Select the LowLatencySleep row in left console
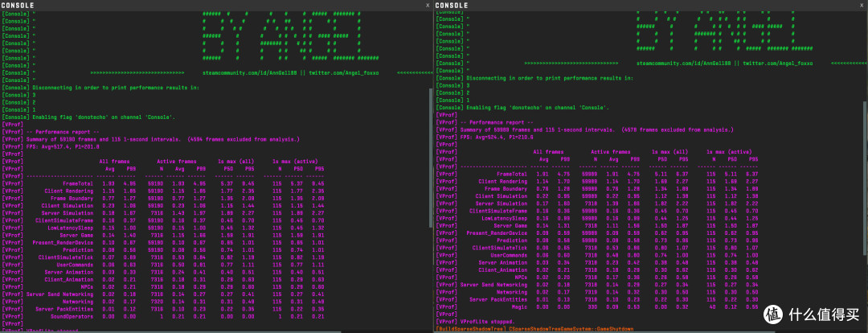 [163, 228]
